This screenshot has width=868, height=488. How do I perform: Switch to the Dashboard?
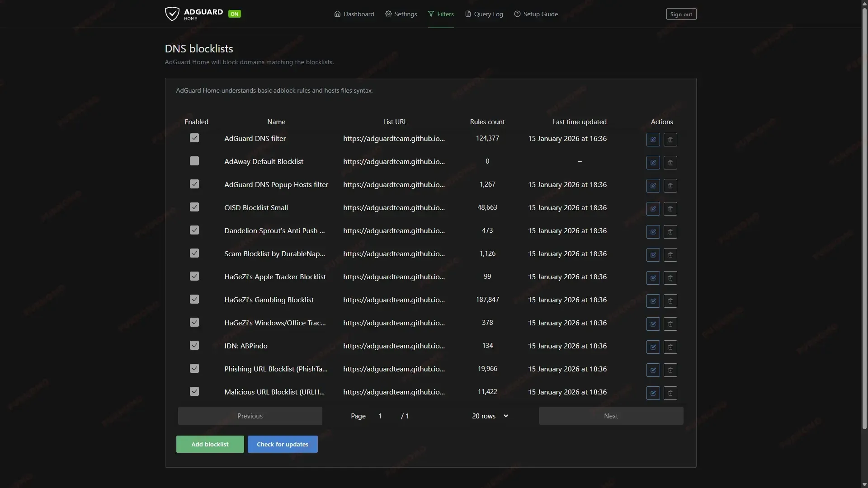(354, 14)
